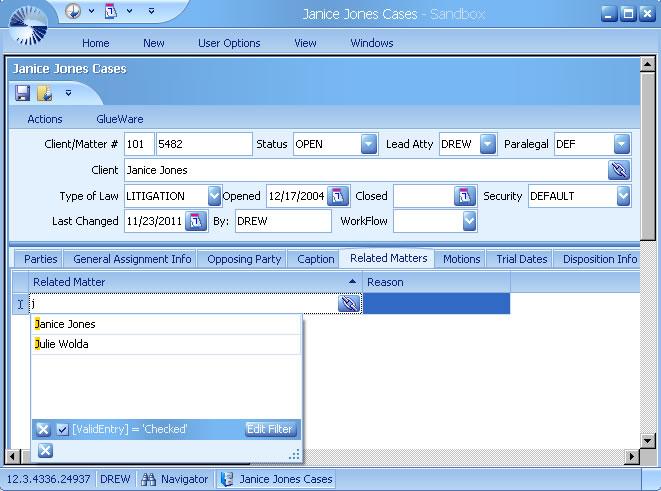Expand the Type of Law dropdown

pyautogui.click(x=214, y=196)
